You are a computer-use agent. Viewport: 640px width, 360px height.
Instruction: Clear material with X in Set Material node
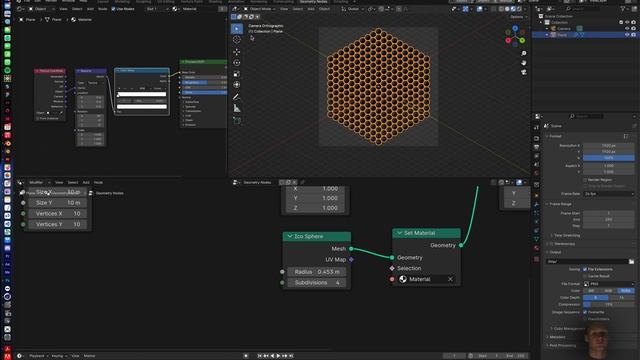coord(450,279)
